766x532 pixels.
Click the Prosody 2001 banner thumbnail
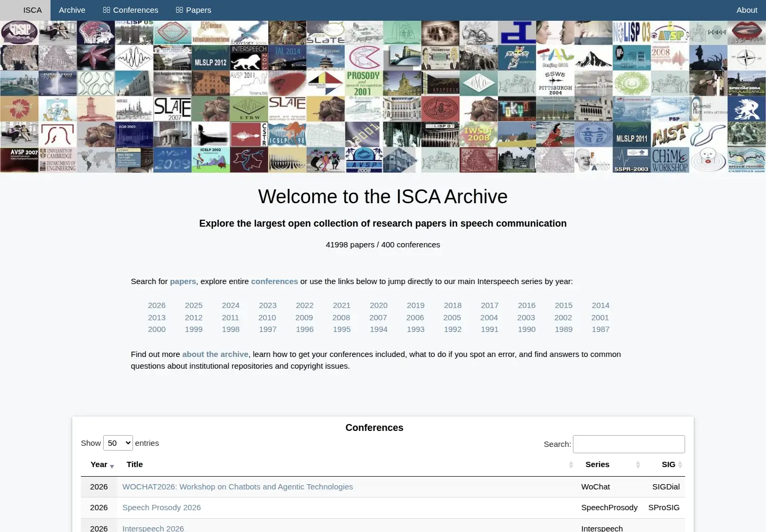(x=364, y=83)
